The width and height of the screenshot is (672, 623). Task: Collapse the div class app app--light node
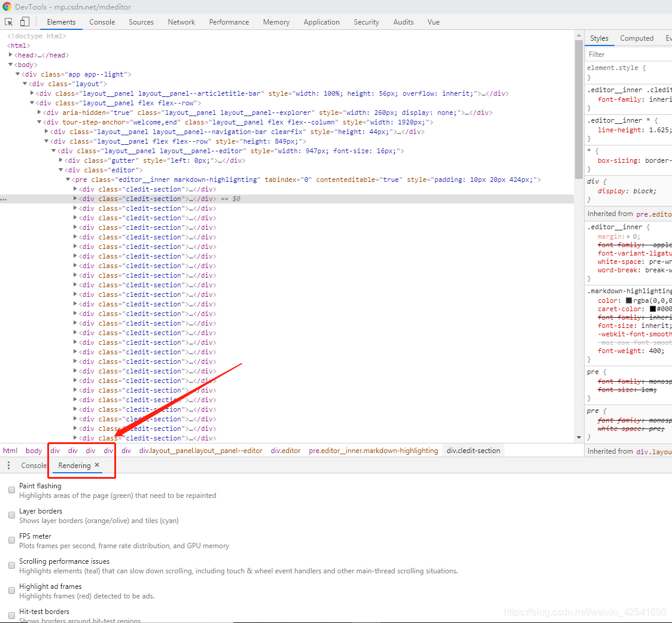(18, 74)
